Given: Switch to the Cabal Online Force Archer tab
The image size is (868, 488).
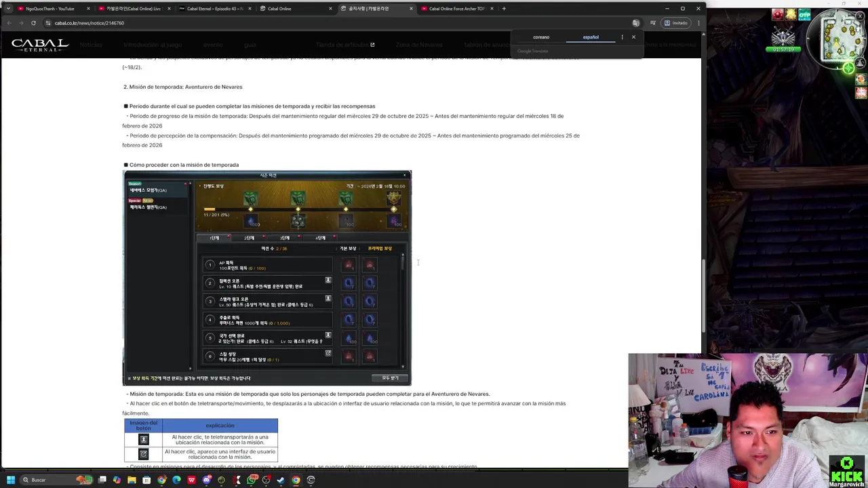Looking at the screenshot, I should point(457,9).
